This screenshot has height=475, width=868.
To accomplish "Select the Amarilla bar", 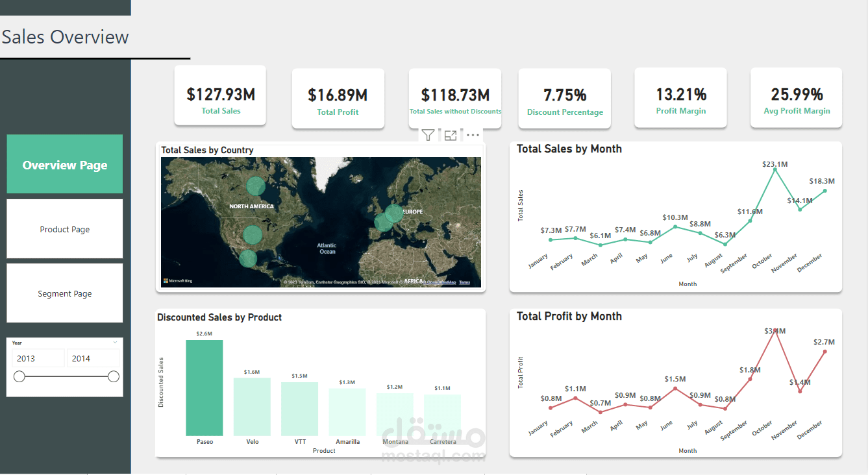I will [347, 412].
